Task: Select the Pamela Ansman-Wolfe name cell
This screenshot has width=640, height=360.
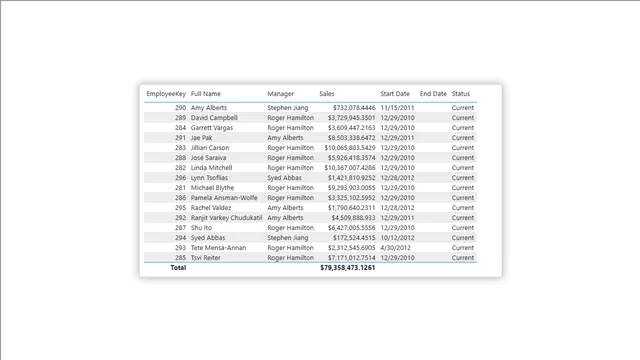Action: (x=224, y=198)
